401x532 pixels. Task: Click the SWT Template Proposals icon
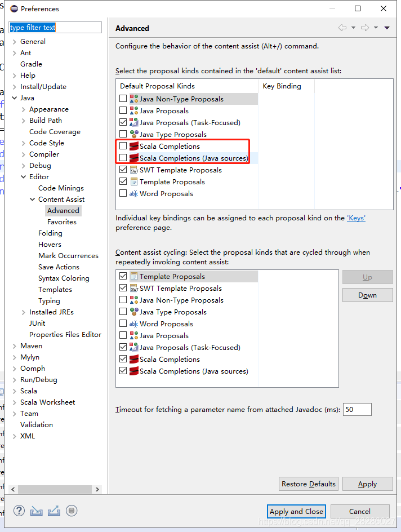click(x=133, y=170)
